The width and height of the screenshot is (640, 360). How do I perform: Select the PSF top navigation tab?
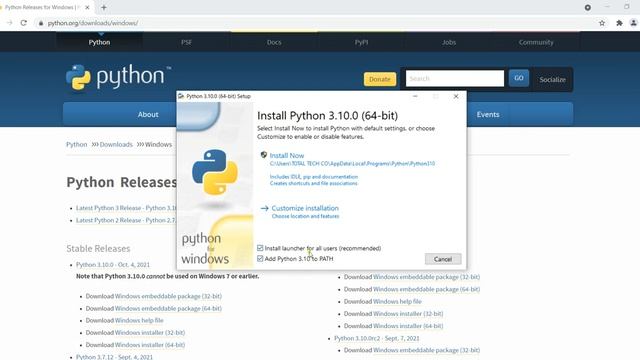coord(187,42)
